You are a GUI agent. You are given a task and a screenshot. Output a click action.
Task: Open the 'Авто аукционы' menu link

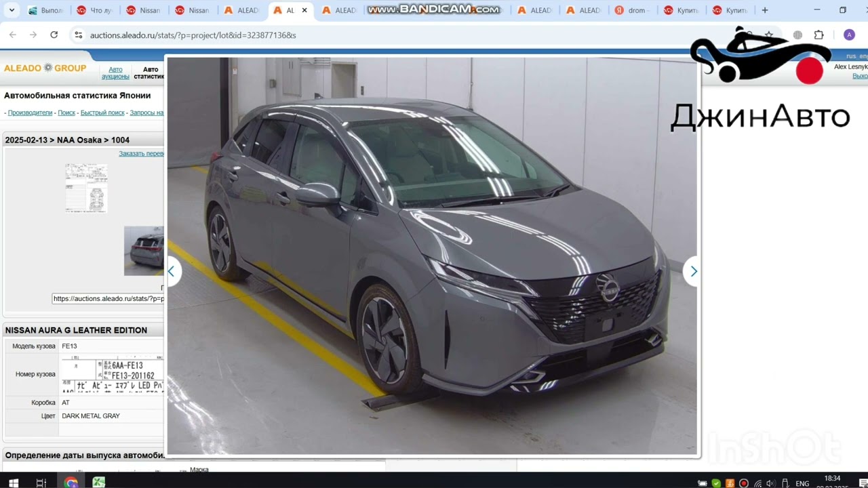click(115, 73)
